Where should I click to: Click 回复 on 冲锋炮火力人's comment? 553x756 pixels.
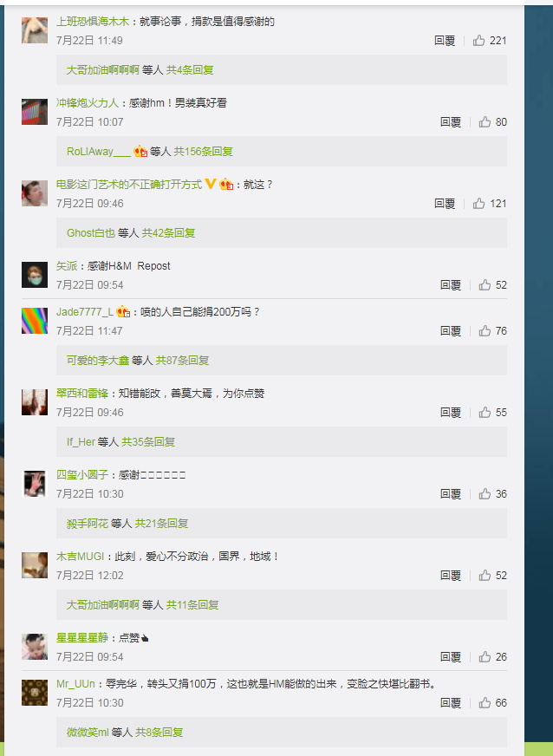(x=451, y=122)
